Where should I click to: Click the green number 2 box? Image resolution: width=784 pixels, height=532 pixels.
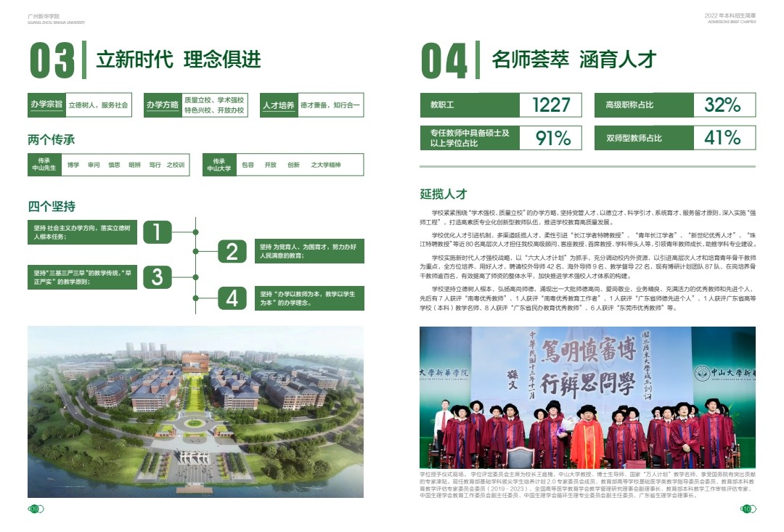pyautogui.click(x=232, y=252)
